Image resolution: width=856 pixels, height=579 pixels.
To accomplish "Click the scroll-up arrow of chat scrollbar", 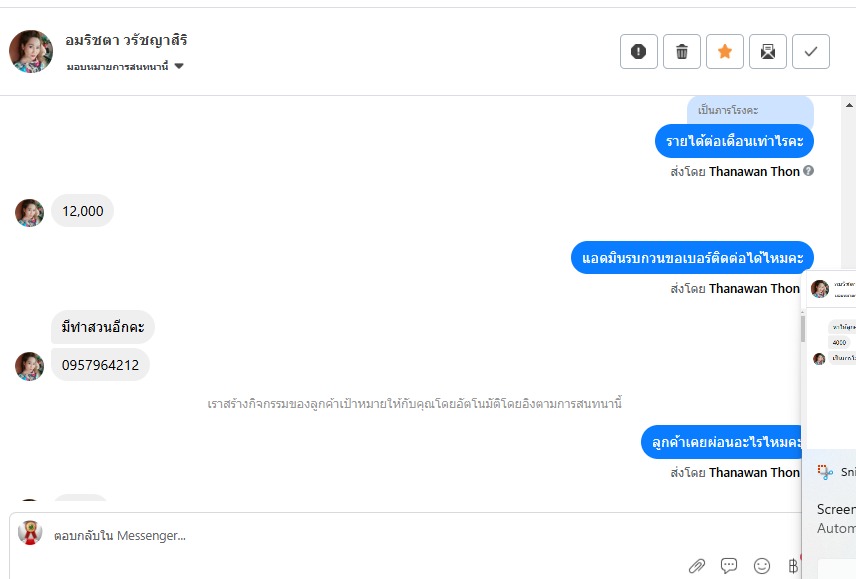I will coord(849,105).
